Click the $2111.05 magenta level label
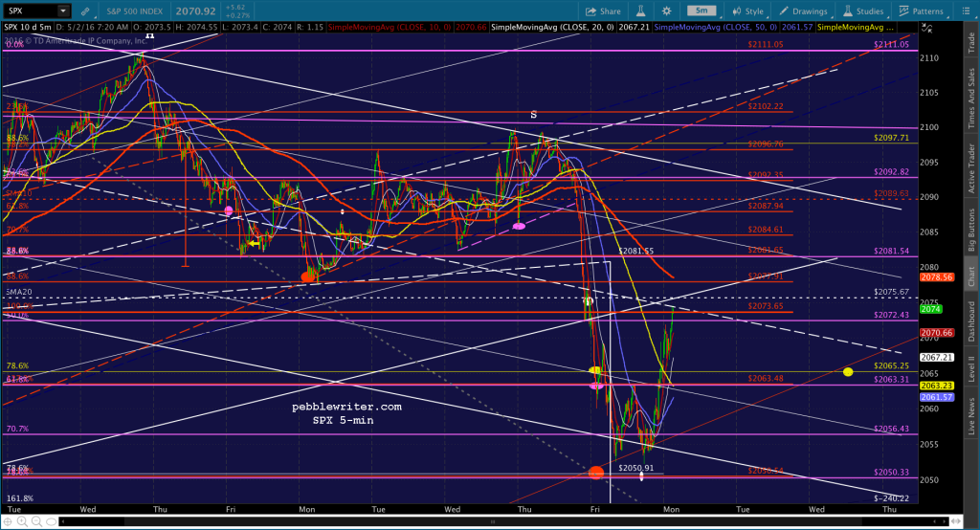 coord(891,44)
